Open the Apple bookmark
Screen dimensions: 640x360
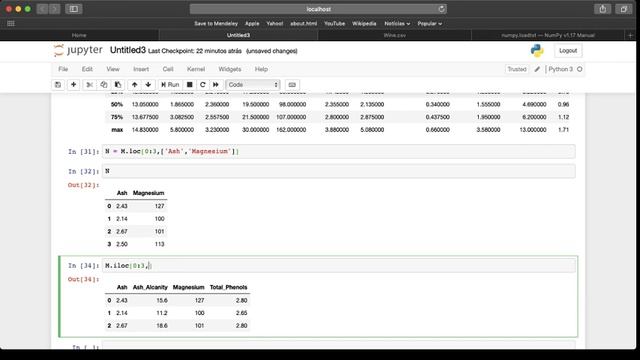point(252,24)
